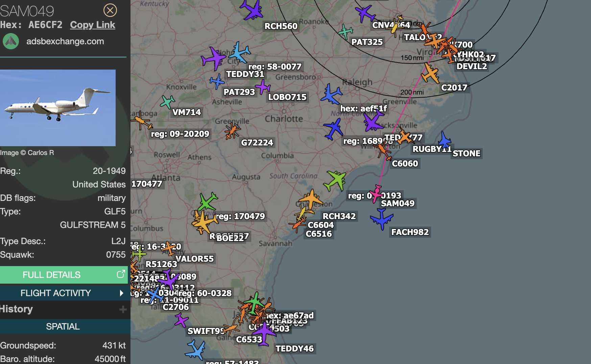Expand History with the plus icon
The image size is (591, 364).
[x=123, y=309]
